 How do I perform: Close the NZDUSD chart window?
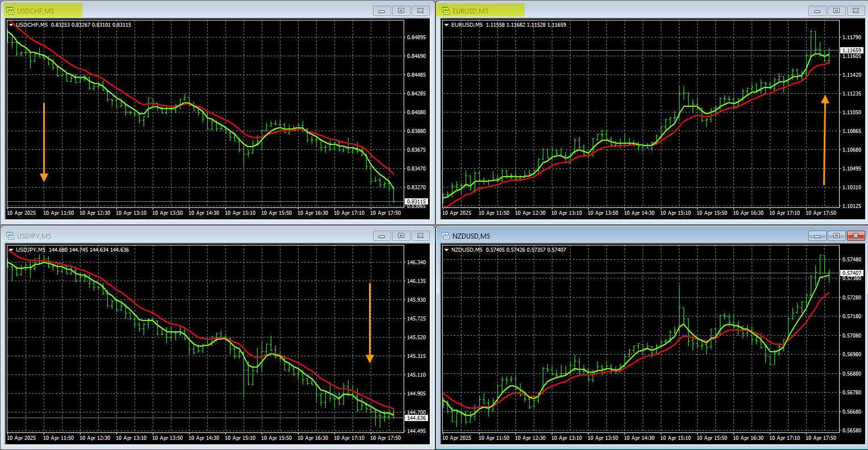[855, 235]
